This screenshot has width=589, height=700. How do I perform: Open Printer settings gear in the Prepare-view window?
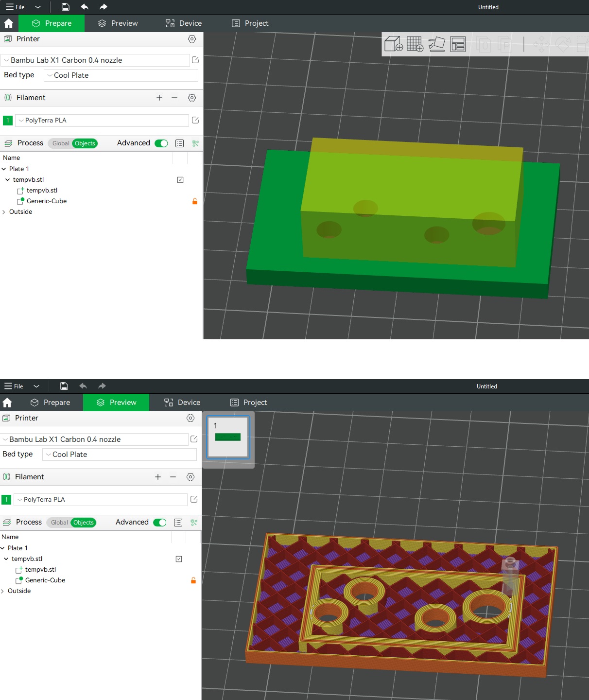tap(192, 39)
